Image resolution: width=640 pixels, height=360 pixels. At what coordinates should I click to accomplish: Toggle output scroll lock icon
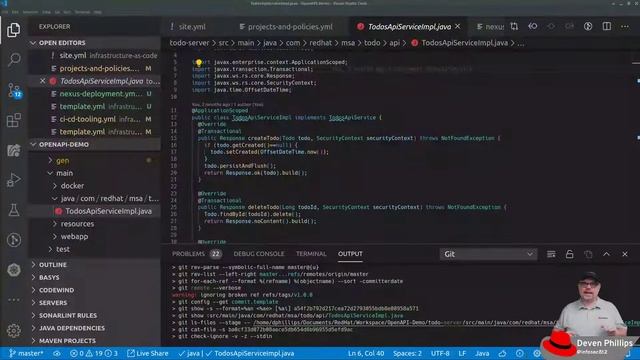pos(569,254)
